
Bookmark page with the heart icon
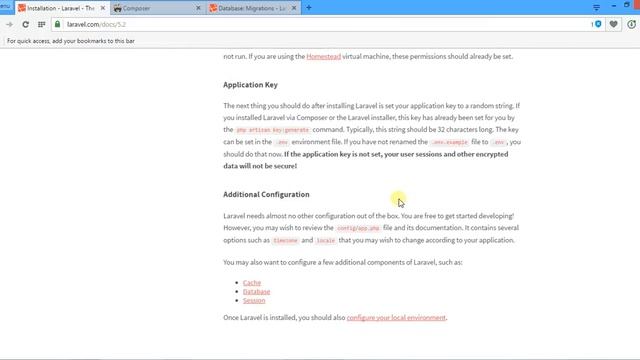point(613,24)
